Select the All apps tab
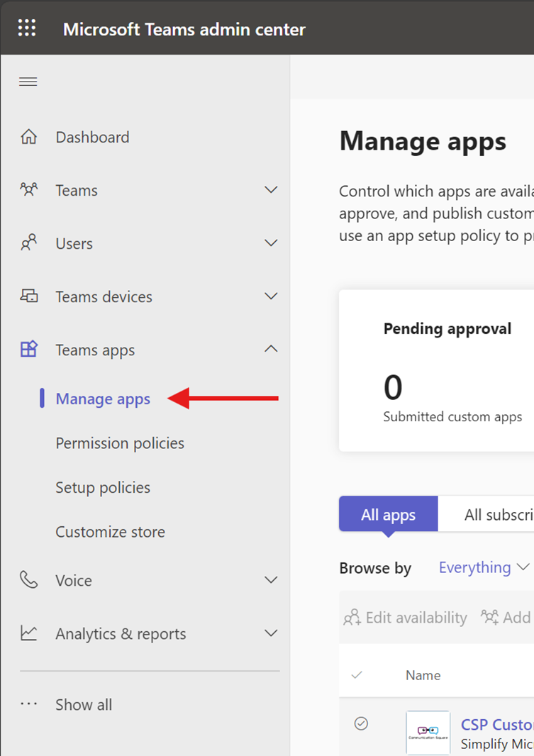 (x=389, y=514)
